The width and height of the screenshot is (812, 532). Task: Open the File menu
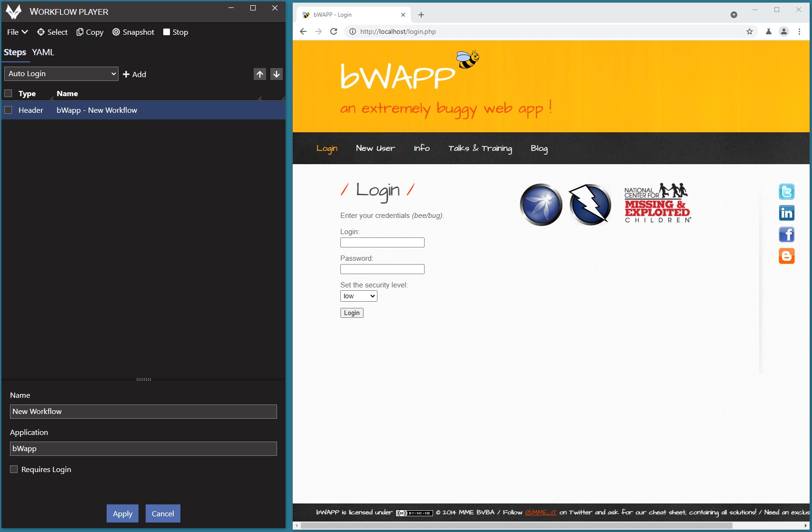pyautogui.click(x=18, y=32)
